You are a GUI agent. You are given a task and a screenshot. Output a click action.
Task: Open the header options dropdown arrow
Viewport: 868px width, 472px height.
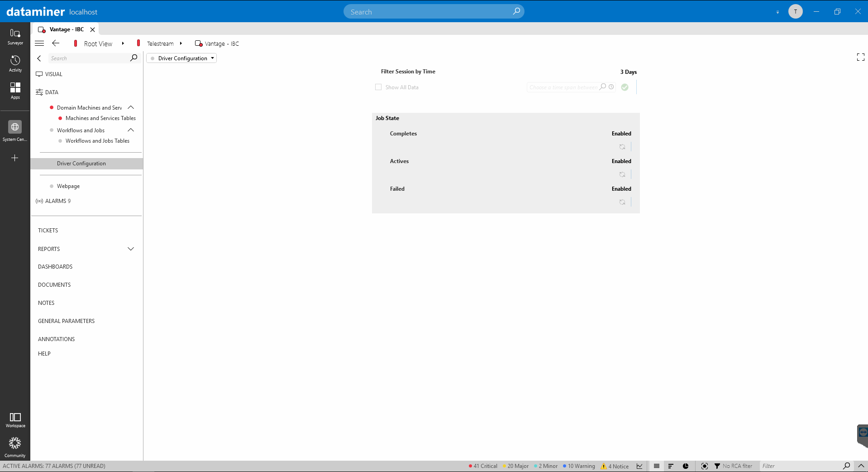[777, 12]
